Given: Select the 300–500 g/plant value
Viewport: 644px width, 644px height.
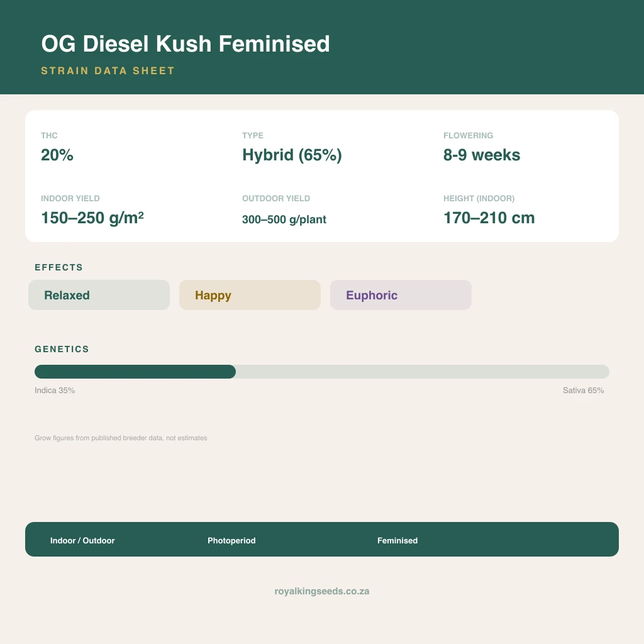Looking at the screenshot, I should pos(284,219).
